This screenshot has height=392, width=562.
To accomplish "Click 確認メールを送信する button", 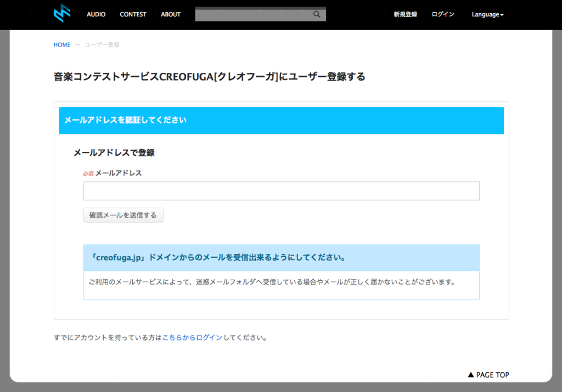I will pyautogui.click(x=123, y=215).
